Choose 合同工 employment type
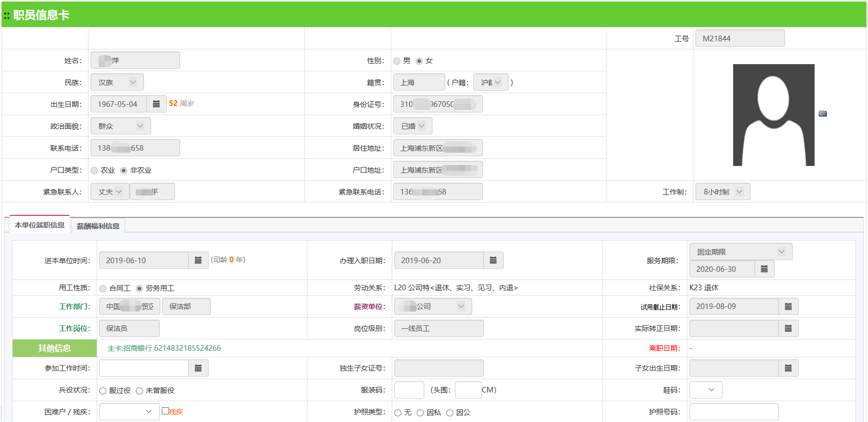This screenshot has width=868, height=422. pos(103,289)
